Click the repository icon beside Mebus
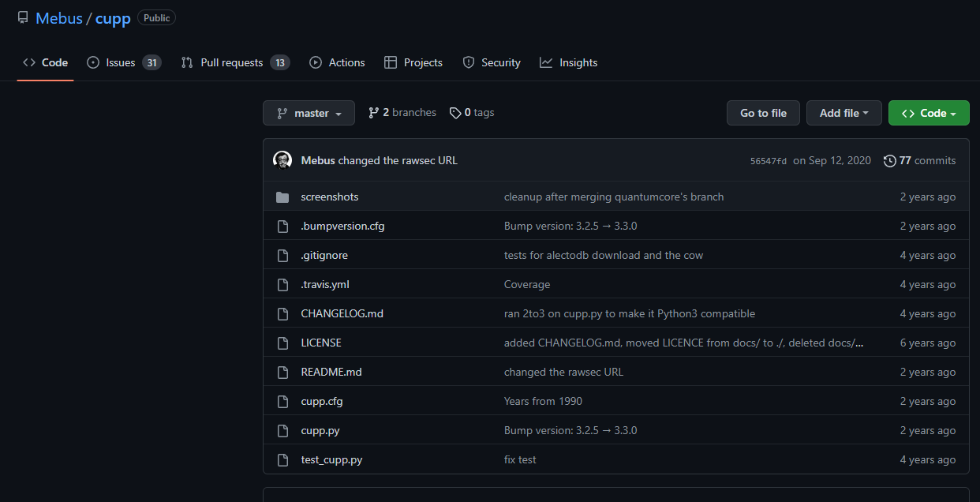 point(23,17)
